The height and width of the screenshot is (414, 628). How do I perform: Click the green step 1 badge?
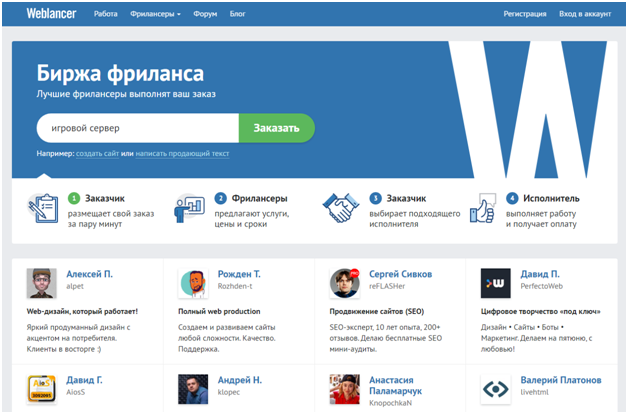74,198
